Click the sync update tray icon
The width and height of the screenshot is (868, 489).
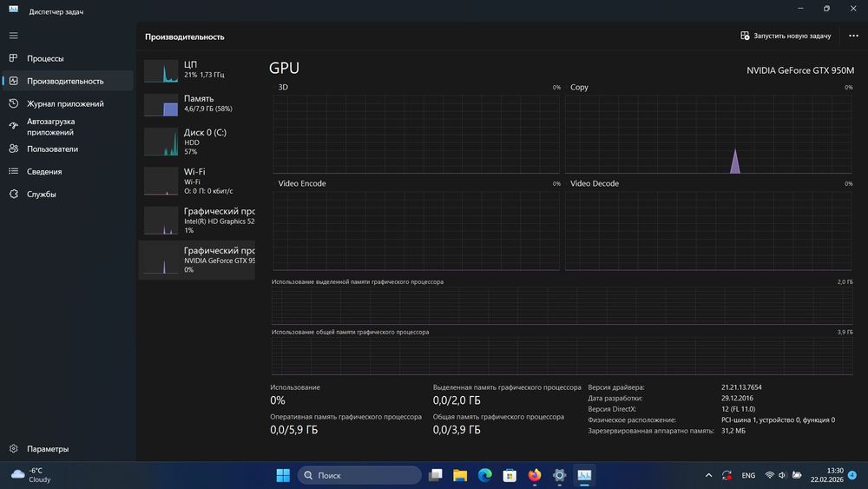pos(727,475)
